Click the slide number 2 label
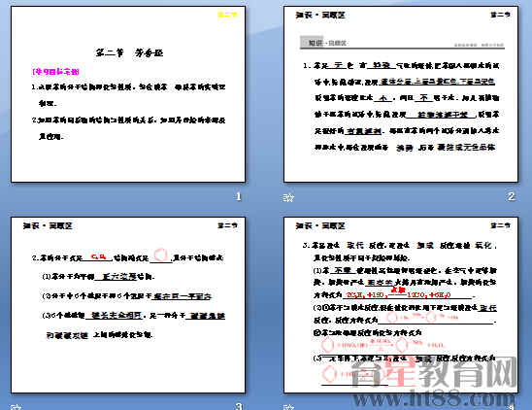 [511, 196]
